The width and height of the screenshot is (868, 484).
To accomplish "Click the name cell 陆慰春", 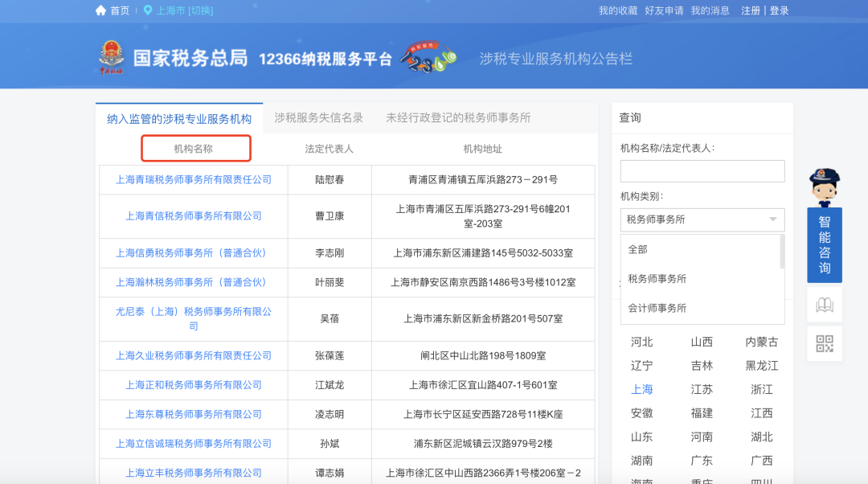I will pos(330,179).
